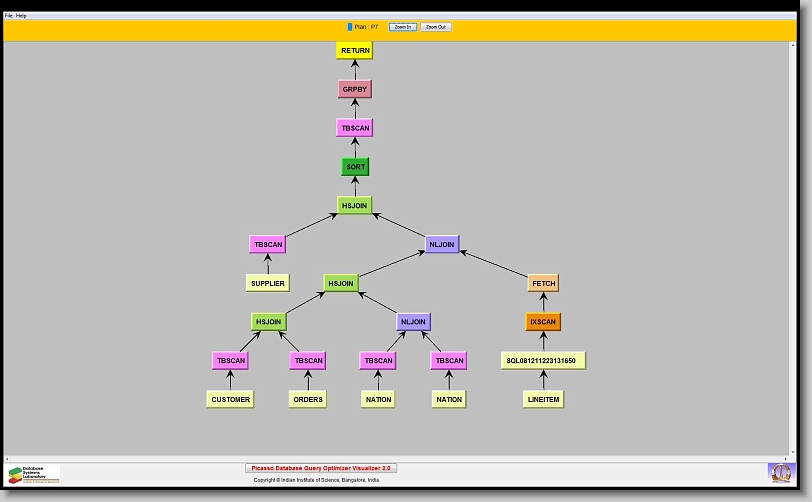Image resolution: width=812 pixels, height=502 pixels.
Task: Open the File menu
Action: tap(9, 16)
